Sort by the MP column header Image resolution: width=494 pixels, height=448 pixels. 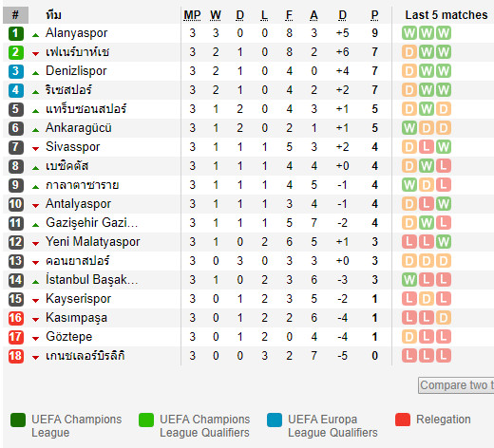pos(192,15)
